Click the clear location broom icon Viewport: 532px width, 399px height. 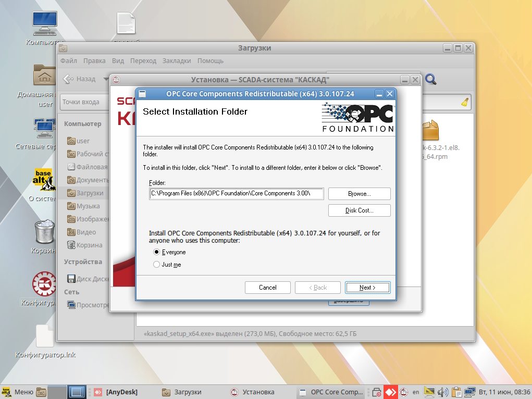click(465, 102)
